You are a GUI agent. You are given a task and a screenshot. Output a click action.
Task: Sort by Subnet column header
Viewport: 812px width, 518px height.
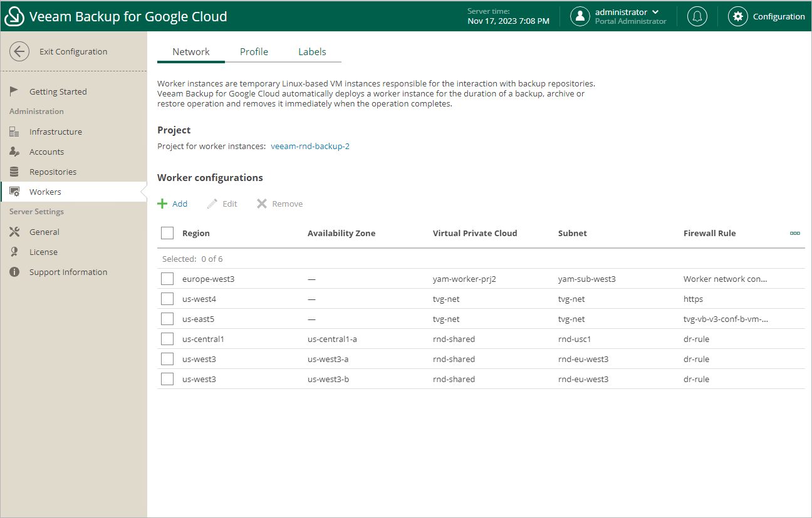click(x=573, y=233)
